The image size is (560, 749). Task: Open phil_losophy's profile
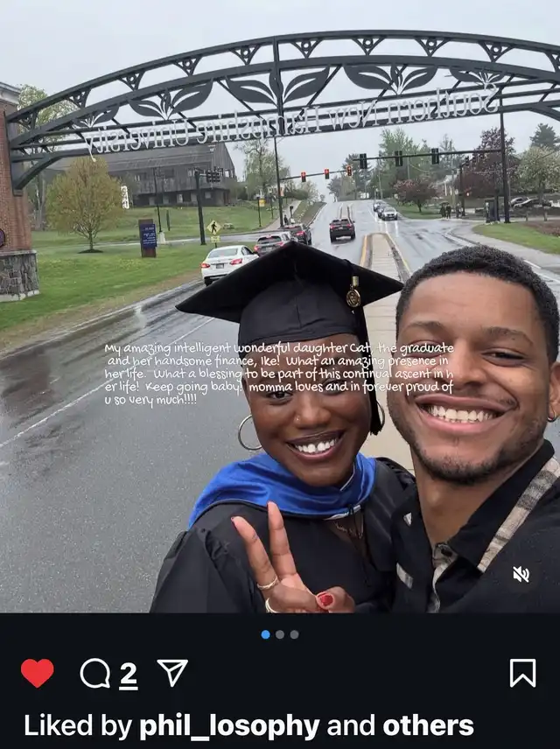coord(229,725)
